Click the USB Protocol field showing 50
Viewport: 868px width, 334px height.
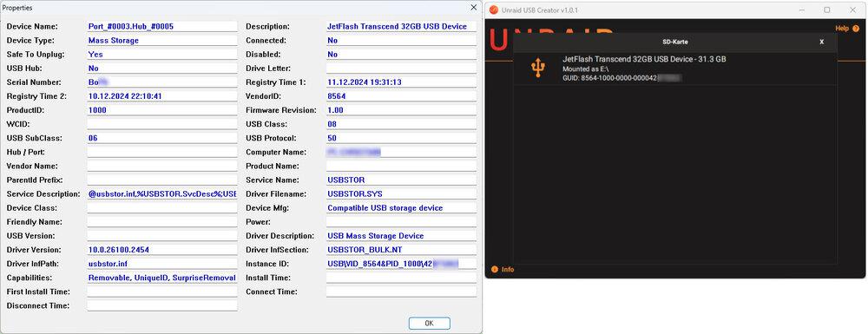tap(401, 138)
